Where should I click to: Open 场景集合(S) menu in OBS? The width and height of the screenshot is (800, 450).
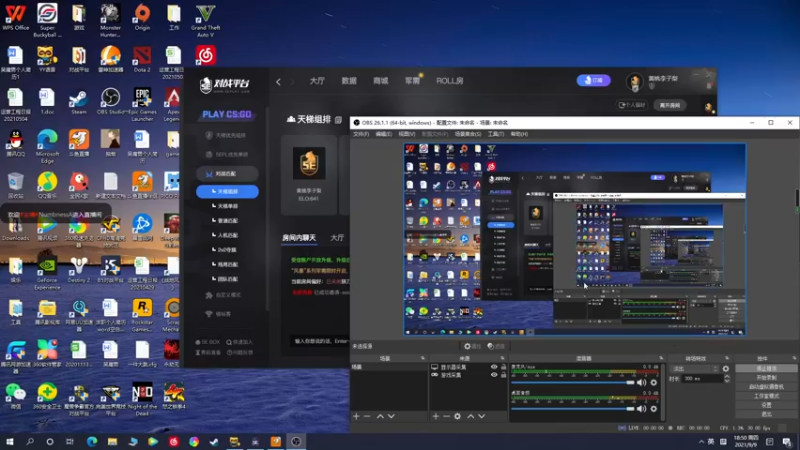pos(468,134)
